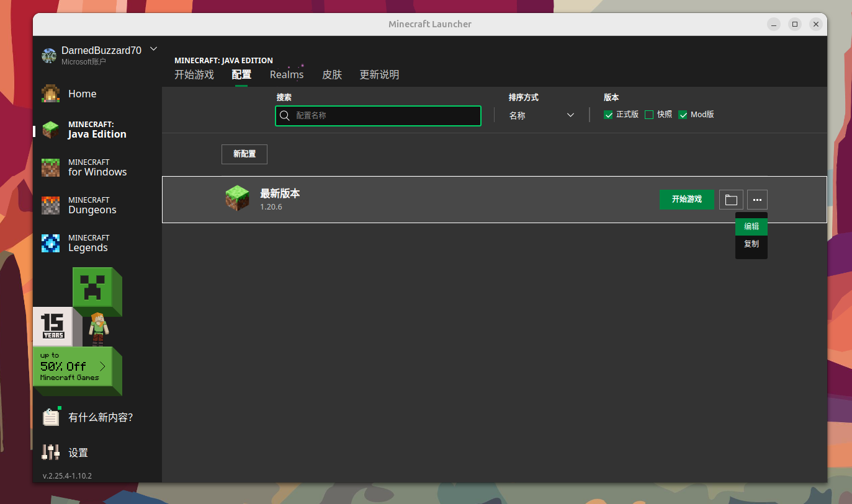Switch to the 更新说明 tab
The width and height of the screenshot is (852, 504).
379,75
